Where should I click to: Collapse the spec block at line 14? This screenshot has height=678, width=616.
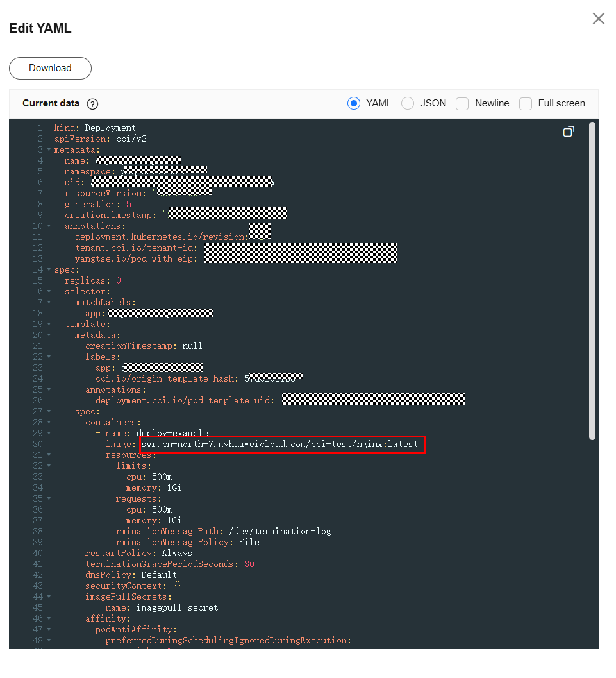(49, 270)
